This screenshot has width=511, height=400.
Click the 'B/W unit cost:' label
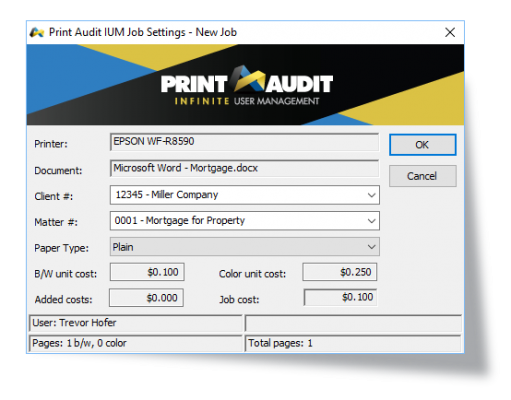click(x=65, y=274)
